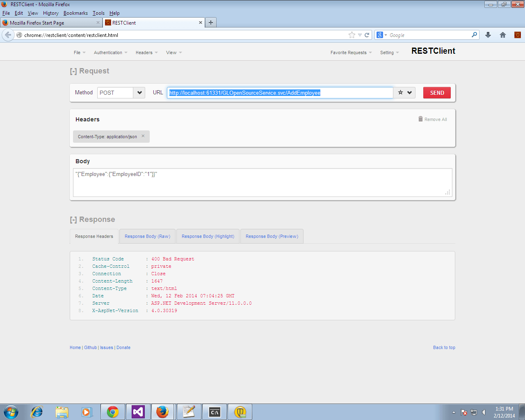
Task: Launch Visual Studio from the taskbar
Action: 138,412
